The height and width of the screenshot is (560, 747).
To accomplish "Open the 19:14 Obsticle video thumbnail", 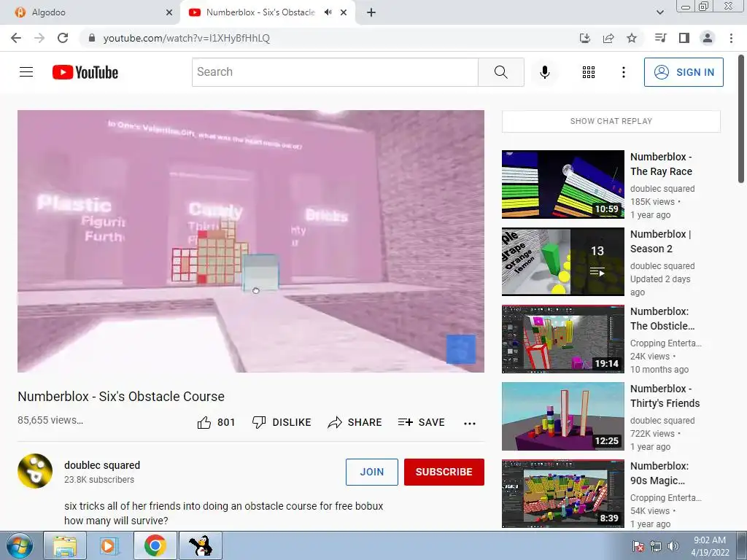I will [562, 339].
